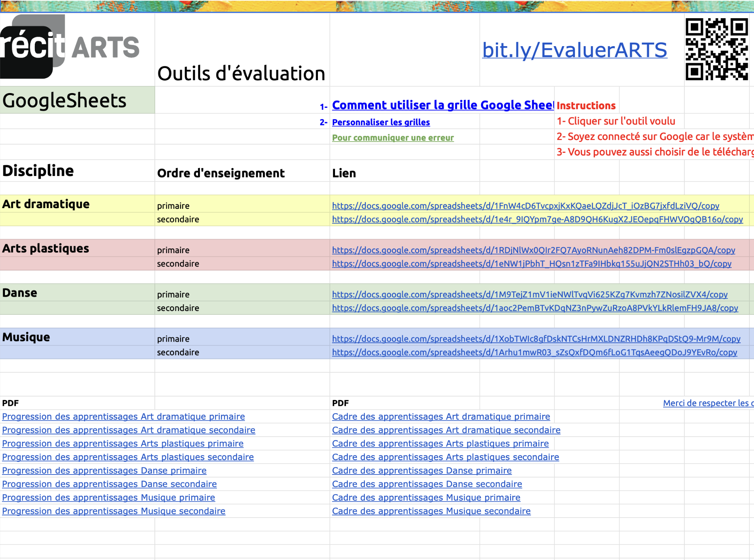This screenshot has width=754, height=560.
Task: Open Progression des apprentissages Art dramatique secondaire
Action: (129, 430)
